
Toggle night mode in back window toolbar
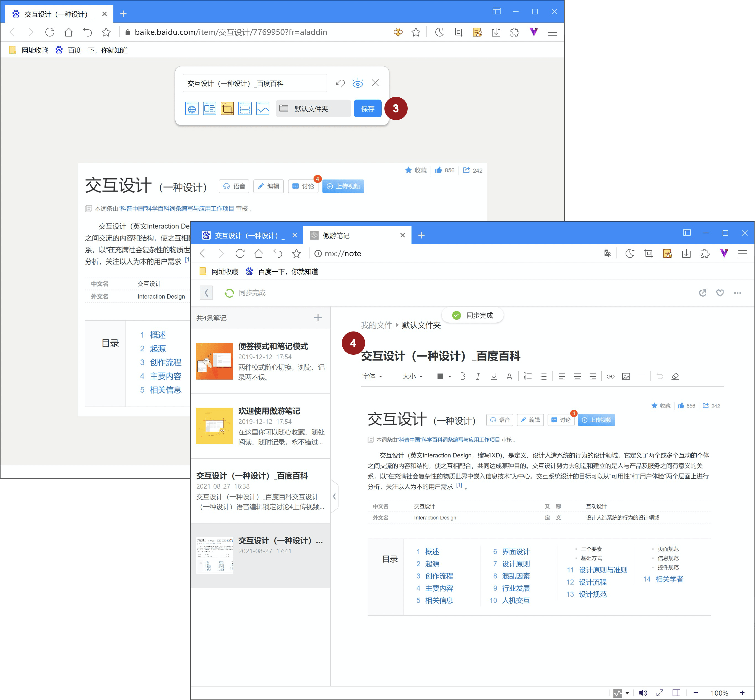pos(440,32)
